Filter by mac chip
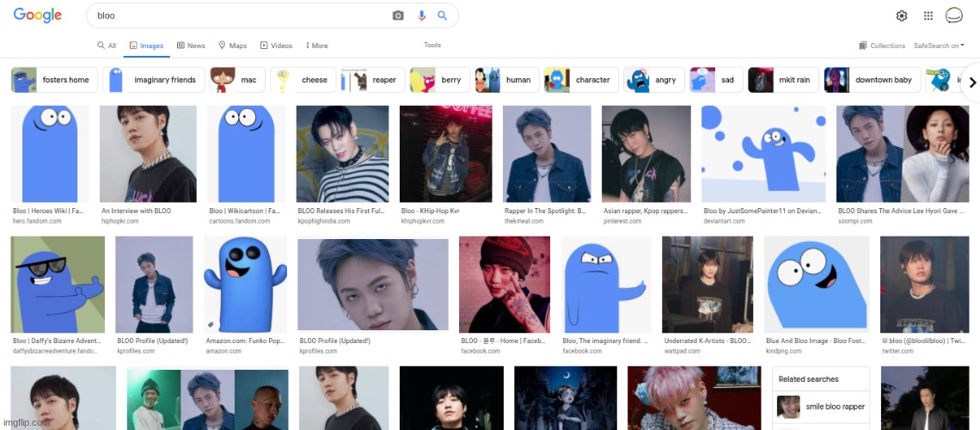The image size is (980, 430). 237,80
